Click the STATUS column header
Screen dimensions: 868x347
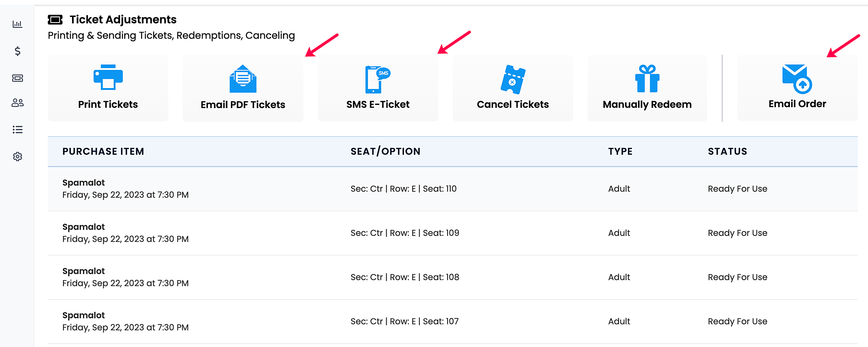pyautogui.click(x=727, y=151)
